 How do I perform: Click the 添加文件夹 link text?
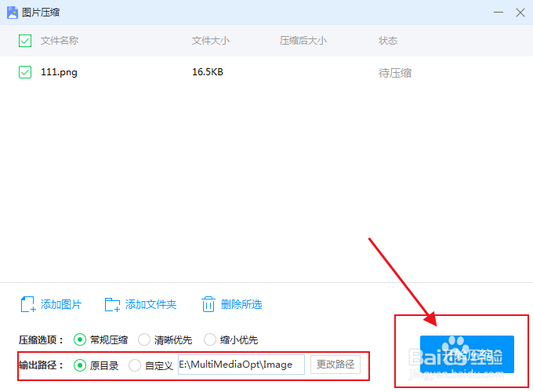click(x=151, y=304)
